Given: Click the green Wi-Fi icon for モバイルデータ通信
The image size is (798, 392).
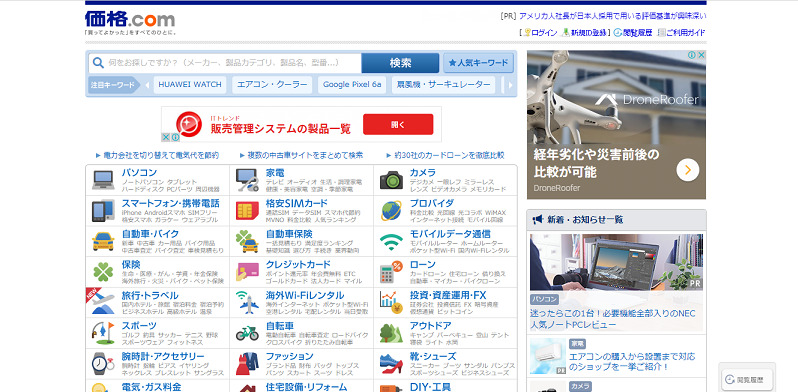Looking at the screenshot, I should pos(391,242).
